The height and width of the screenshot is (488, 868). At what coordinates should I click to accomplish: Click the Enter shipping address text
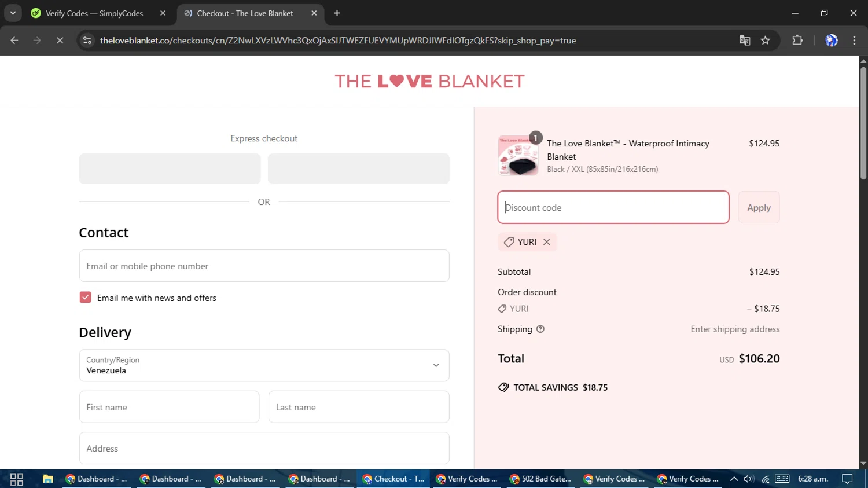[735, 329]
